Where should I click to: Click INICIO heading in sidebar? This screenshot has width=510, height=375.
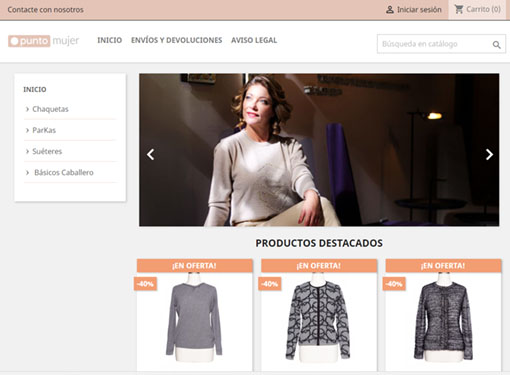point(35,89)
